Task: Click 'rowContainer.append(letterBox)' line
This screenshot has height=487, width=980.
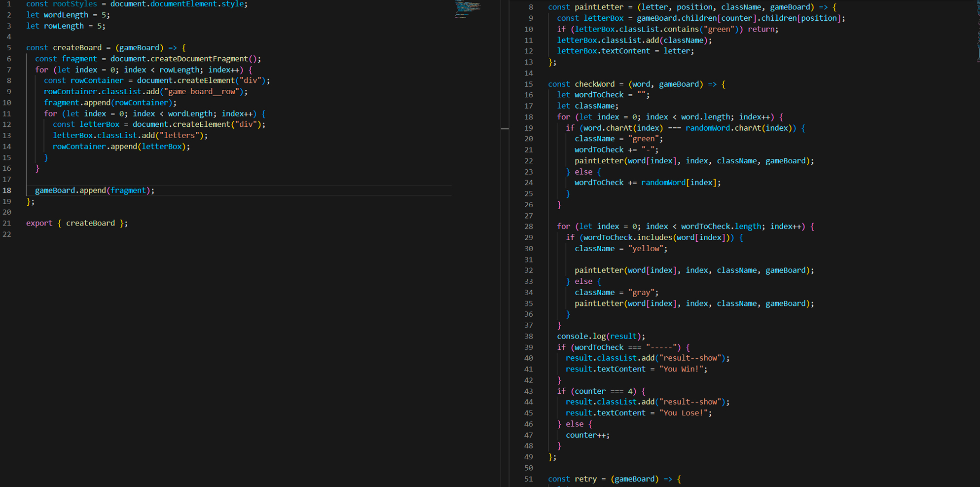Action: (x=121, y=147)
